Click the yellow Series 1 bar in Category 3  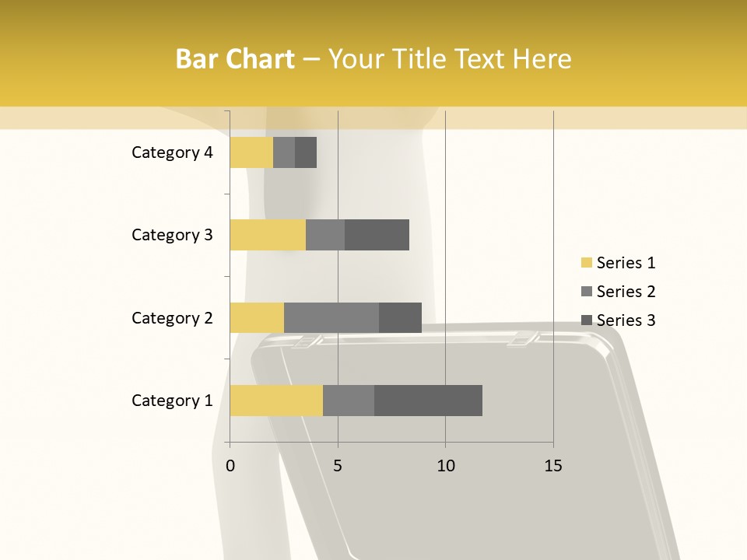coord(268,235)
